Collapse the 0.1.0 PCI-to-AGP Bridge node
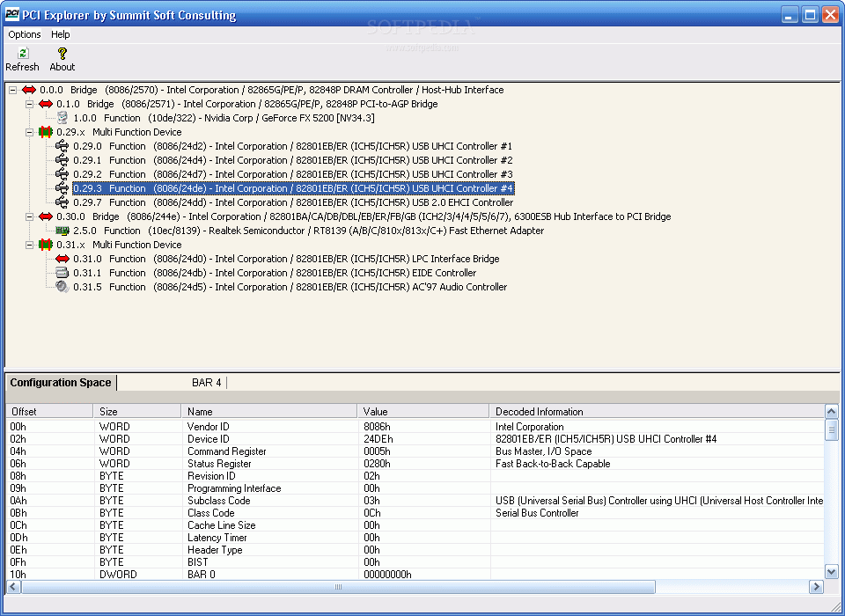The image size is (845, 616). point(30,104)
